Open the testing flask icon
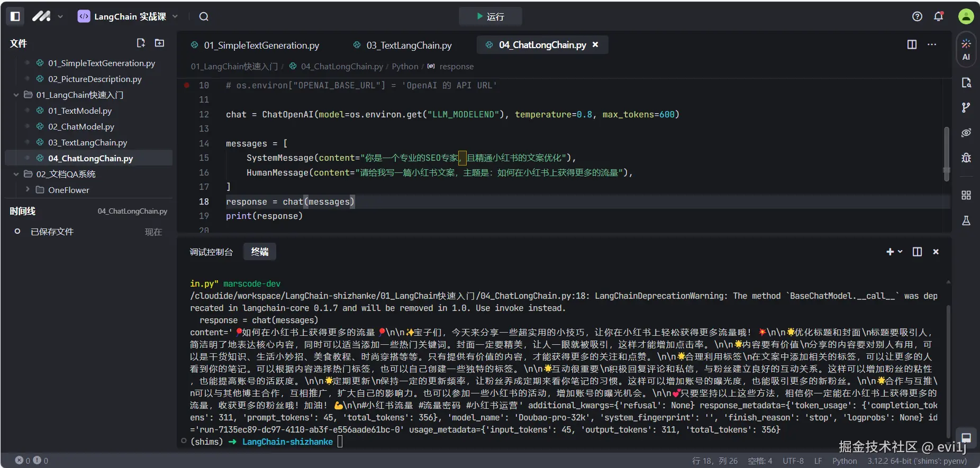This screenshot has width=980, height=468. coord(966,221)
